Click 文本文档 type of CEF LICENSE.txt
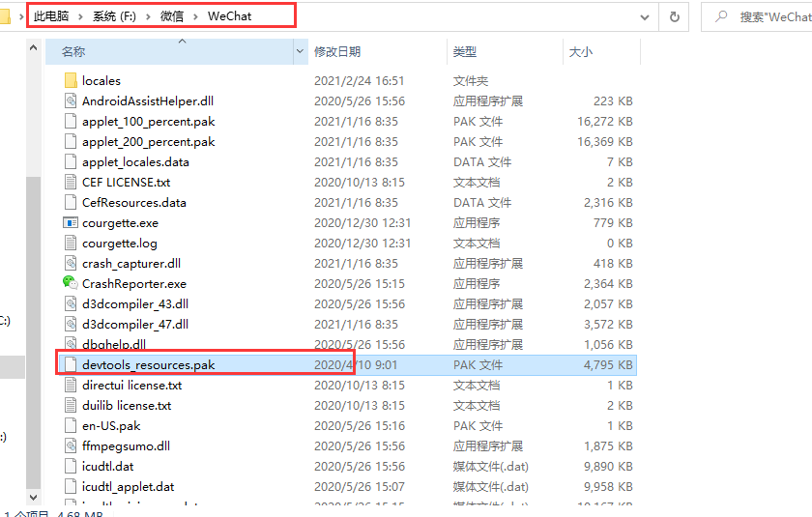This screenshot has height=517, width=812. 477,183
